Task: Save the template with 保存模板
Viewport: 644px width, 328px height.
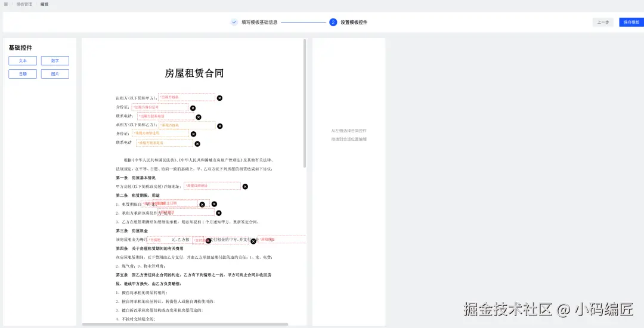Action: pos(631,22)
